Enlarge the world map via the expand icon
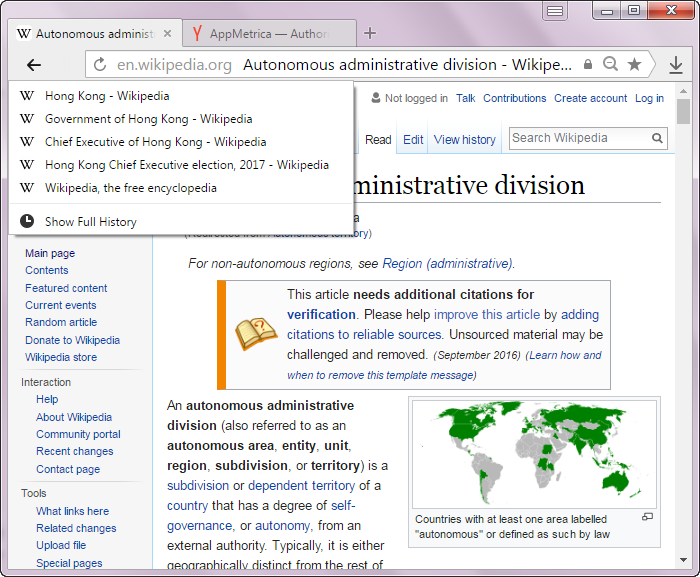 pos(647,517)
